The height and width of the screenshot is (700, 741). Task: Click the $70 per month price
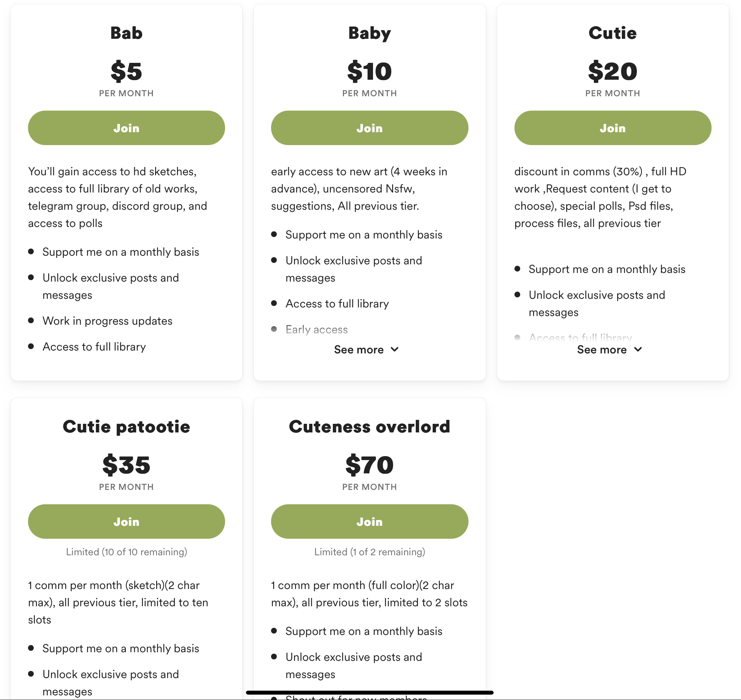click(x=369, y=465)
